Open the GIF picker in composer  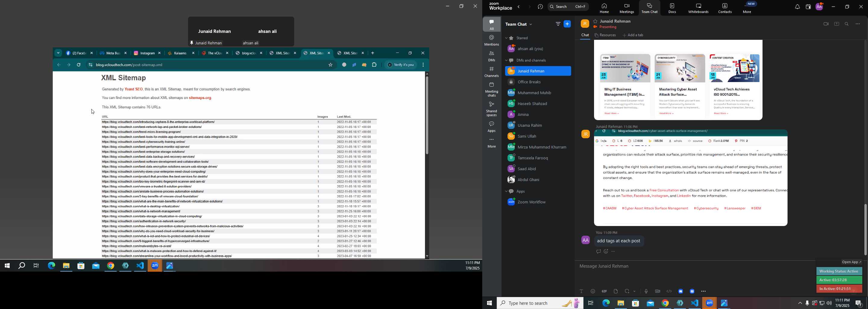[x=604, y=291]
